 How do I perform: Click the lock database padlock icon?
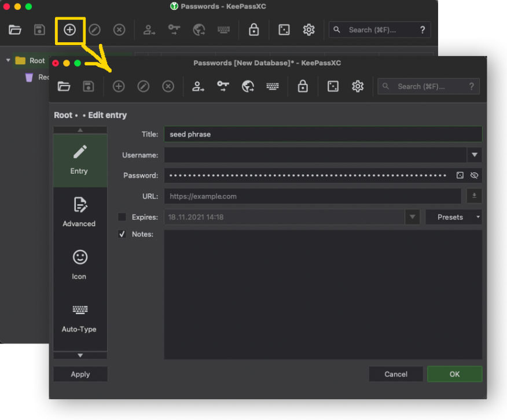click(x=303, y=87)
